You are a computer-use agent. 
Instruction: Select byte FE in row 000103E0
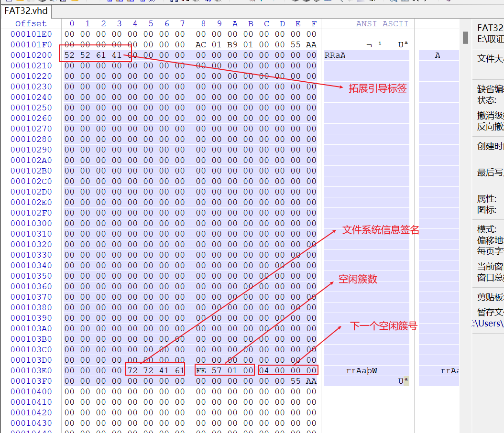click(x=201, y=371)
